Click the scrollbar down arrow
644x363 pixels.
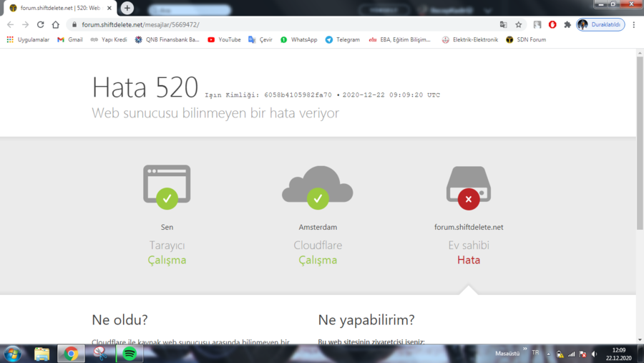pos(640,340)
